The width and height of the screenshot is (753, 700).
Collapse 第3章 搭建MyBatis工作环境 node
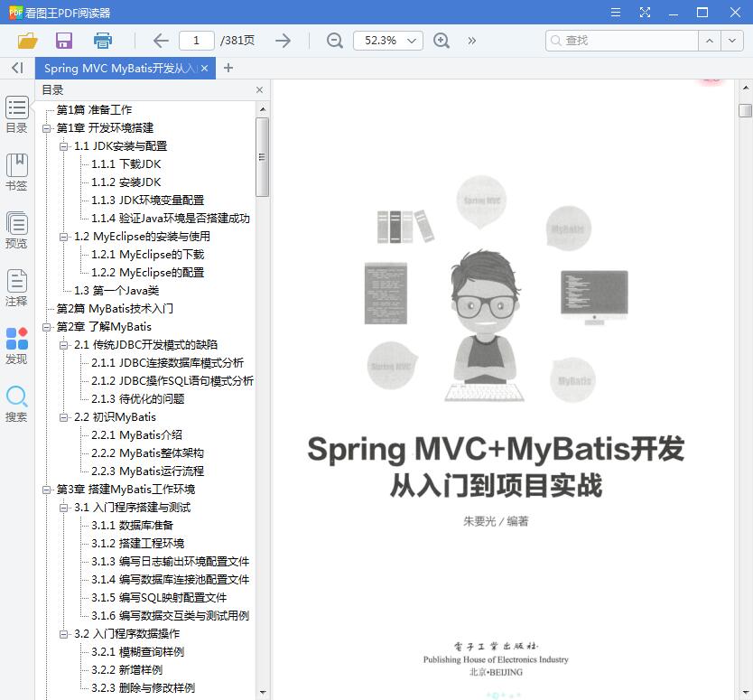pos(46,490)
